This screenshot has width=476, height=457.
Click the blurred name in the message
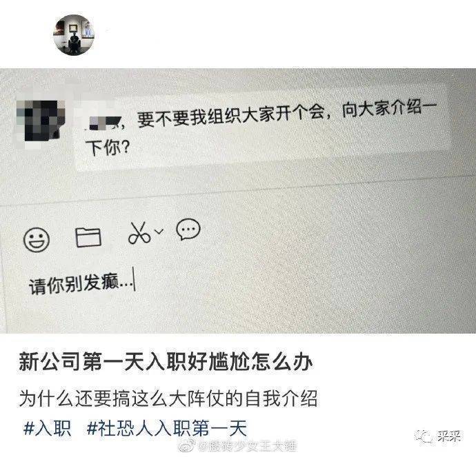click(x=104, y=123)
